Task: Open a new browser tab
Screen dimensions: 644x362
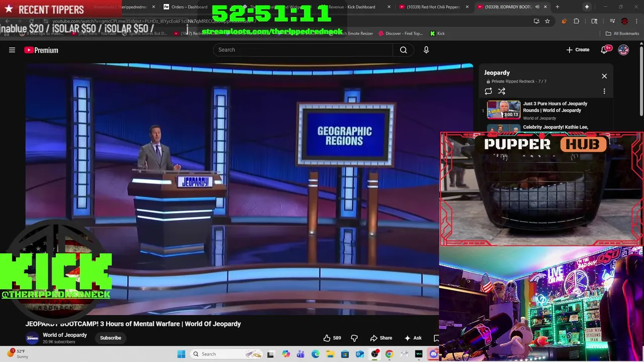Action: tap(557, 7)
